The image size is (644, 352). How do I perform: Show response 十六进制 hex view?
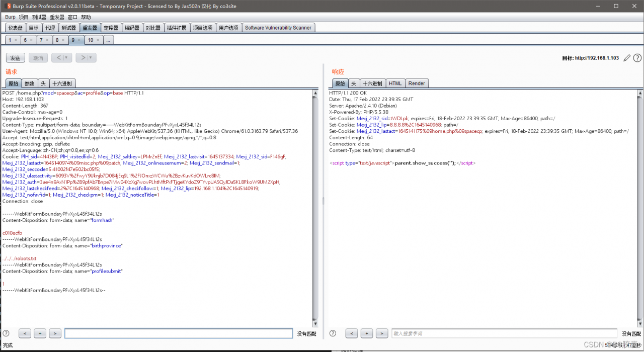(x=372, y=83)
